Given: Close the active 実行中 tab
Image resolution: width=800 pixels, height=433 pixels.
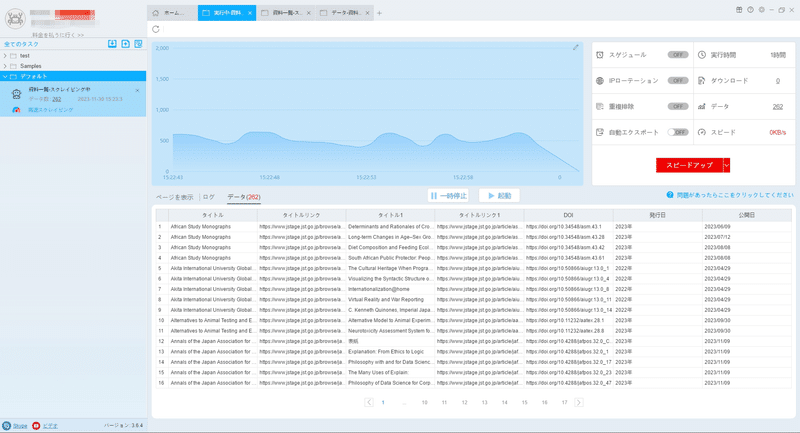Looking at the screenshot, I should [x=250, y=13].
